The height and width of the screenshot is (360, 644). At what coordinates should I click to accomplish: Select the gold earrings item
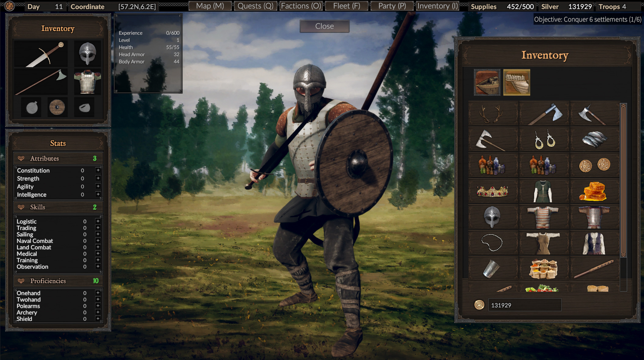[544, 139]
